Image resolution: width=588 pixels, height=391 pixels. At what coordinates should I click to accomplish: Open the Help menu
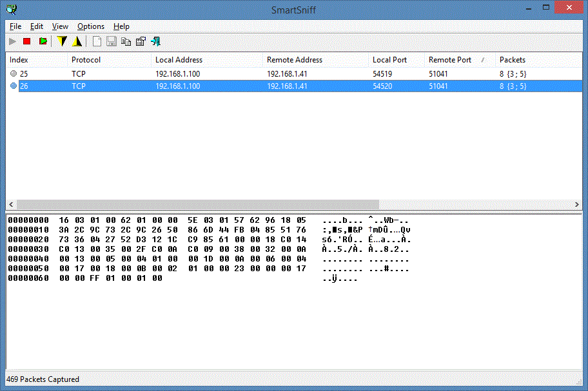[x=121, y=26]
